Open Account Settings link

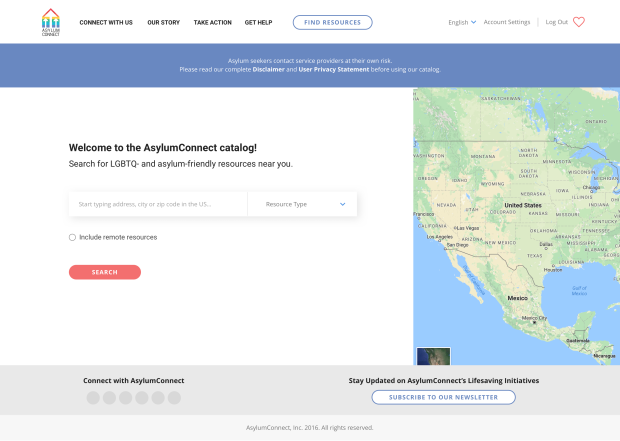[507, 22]
